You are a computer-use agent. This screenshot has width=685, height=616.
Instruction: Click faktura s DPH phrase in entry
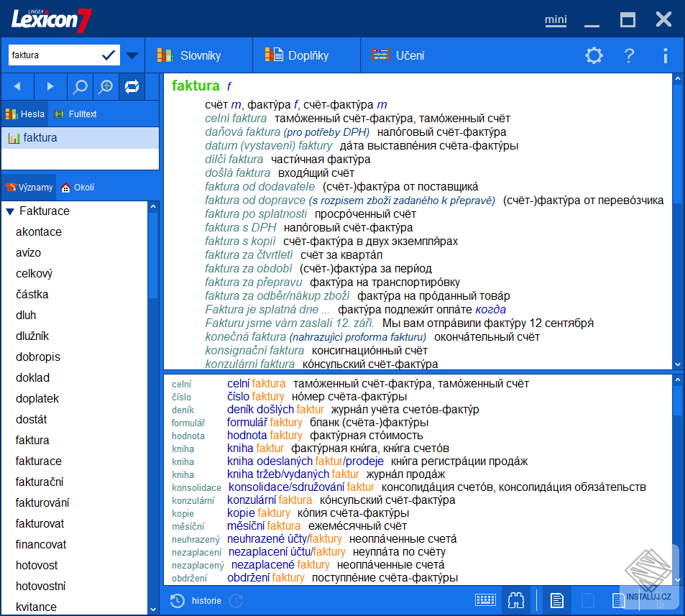pos(241,228)
